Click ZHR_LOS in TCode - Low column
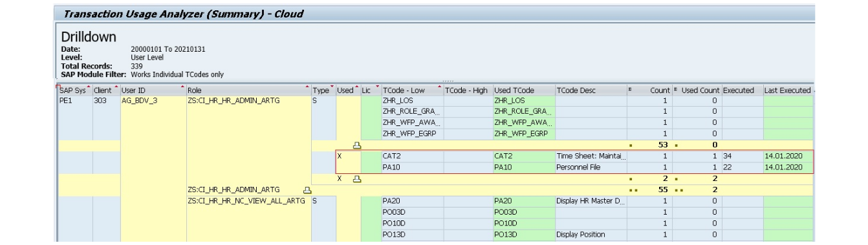868x245 pixels. click(x=411, y=101)
